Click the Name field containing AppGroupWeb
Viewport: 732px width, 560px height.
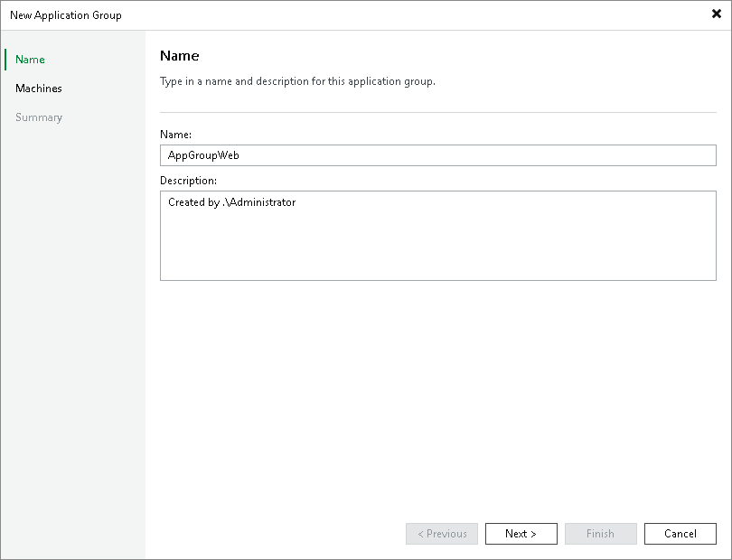coord(438,155)
